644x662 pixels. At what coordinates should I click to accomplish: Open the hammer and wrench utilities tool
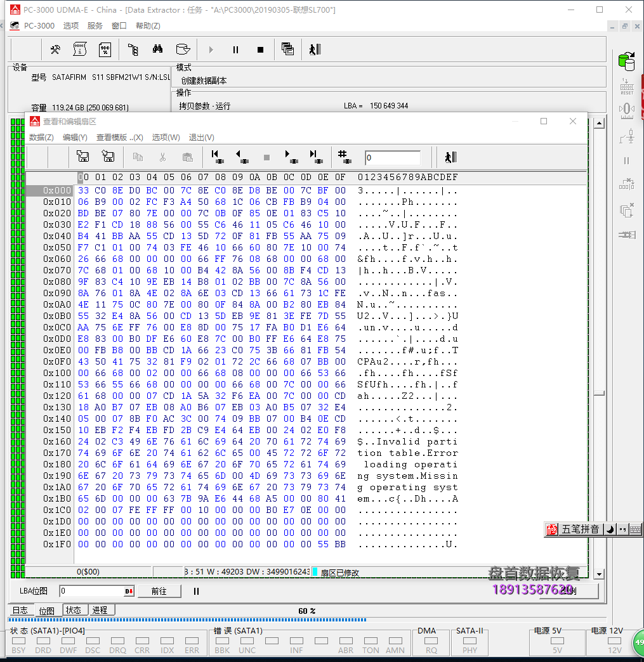click(55, 49)
